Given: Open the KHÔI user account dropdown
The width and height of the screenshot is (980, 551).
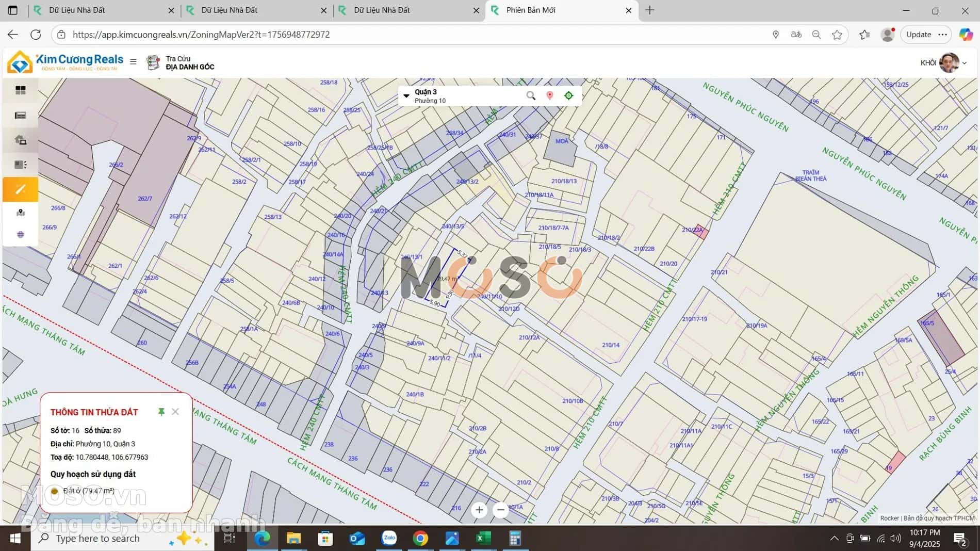Looking at the screenshot, I should point(943,62).
